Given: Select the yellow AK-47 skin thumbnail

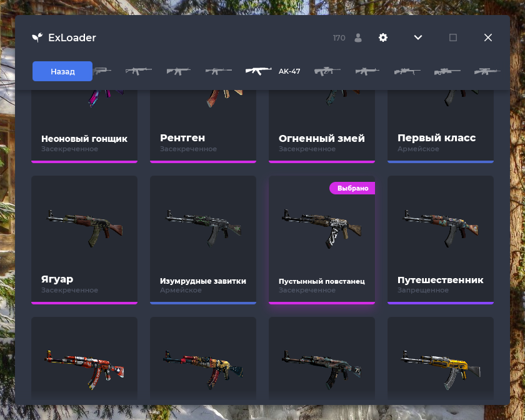Looking at the screenshot, I should click(440, 357).
